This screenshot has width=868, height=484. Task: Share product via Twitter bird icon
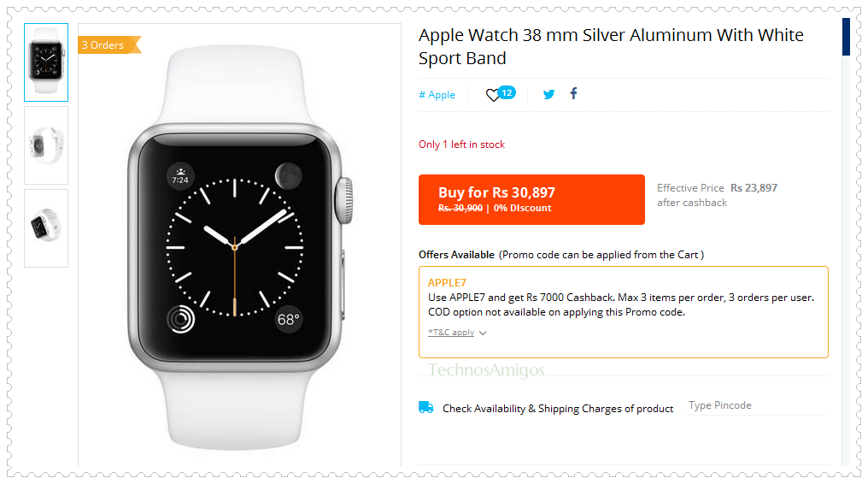click(548, 94)
